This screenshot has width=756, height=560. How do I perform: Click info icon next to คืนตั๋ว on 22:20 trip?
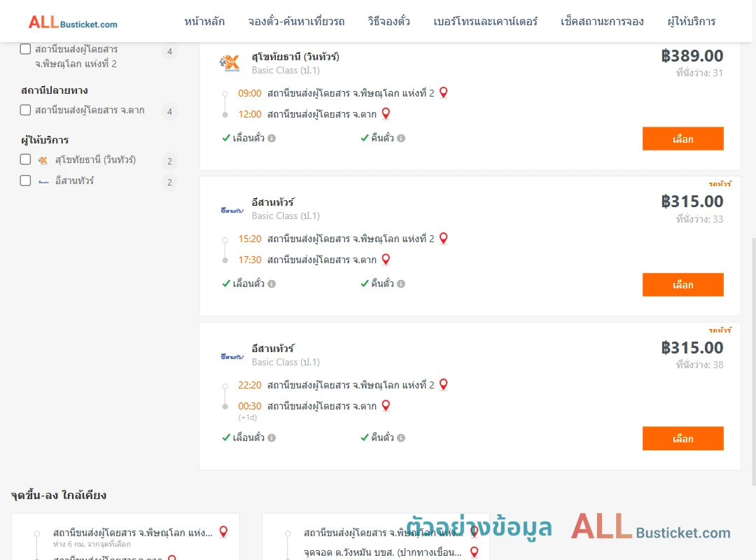click(x=401, y=438)
